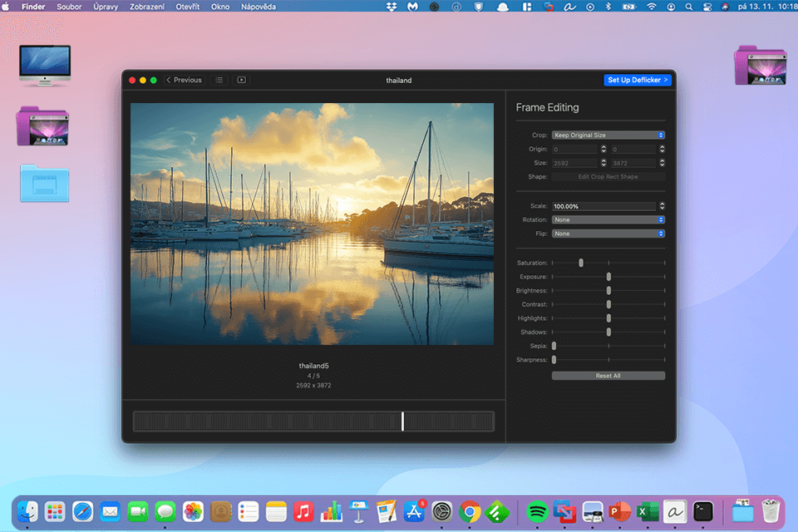
Task: Click the Reset All button
Action: pyautogui.click(x=608, y=376)
